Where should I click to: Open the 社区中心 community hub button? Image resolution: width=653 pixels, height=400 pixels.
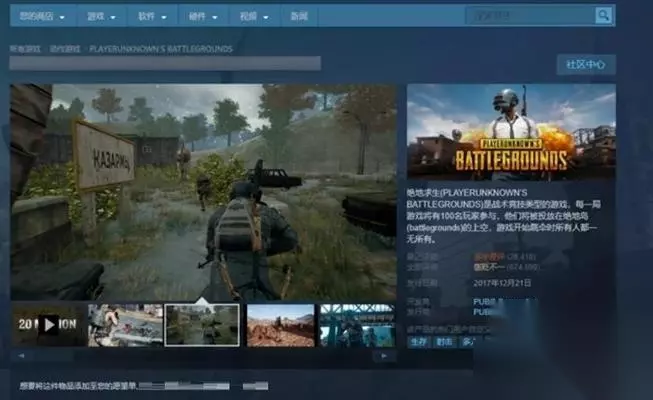(x=586, y=65)
